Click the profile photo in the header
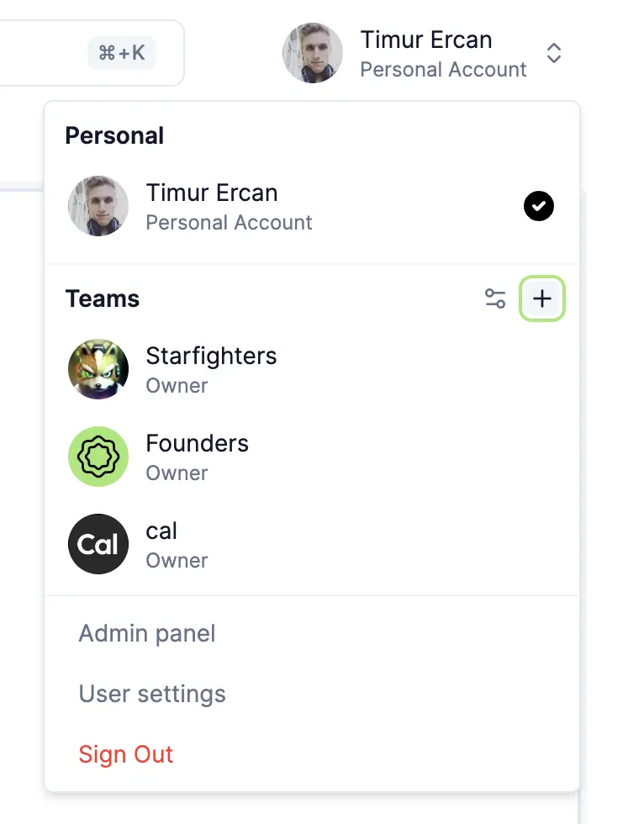Screen dimensions: 644x824 tap(312, 53)
